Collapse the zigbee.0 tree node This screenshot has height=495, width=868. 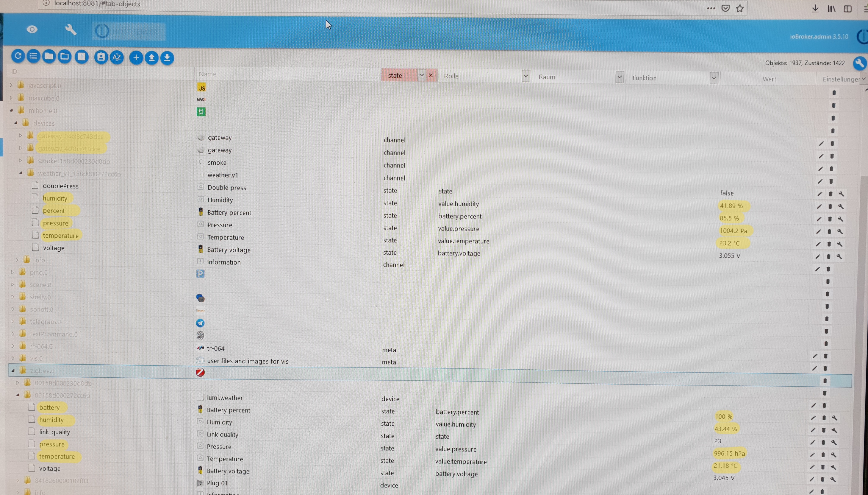13,370
